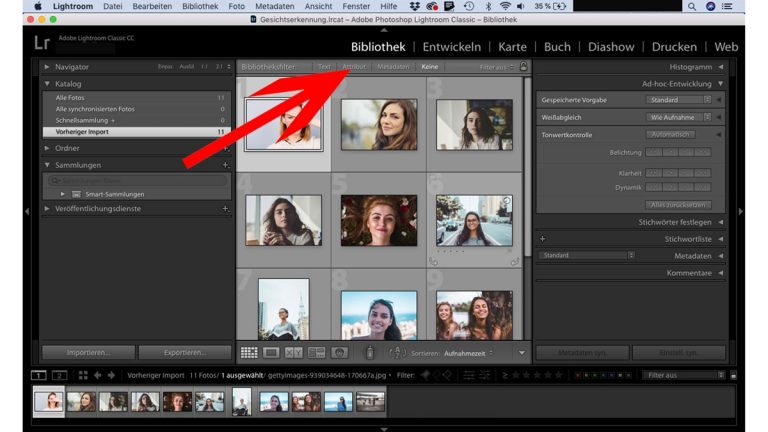Open Survey view in toolbar
Viewport: 768px width, 432px height.
click(x=317, y=353)
